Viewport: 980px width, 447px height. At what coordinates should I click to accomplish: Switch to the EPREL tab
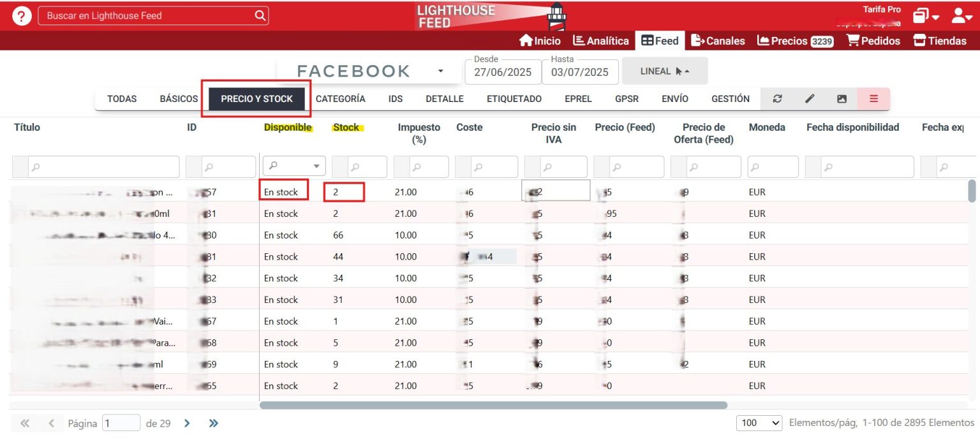[x=578, y=99]
